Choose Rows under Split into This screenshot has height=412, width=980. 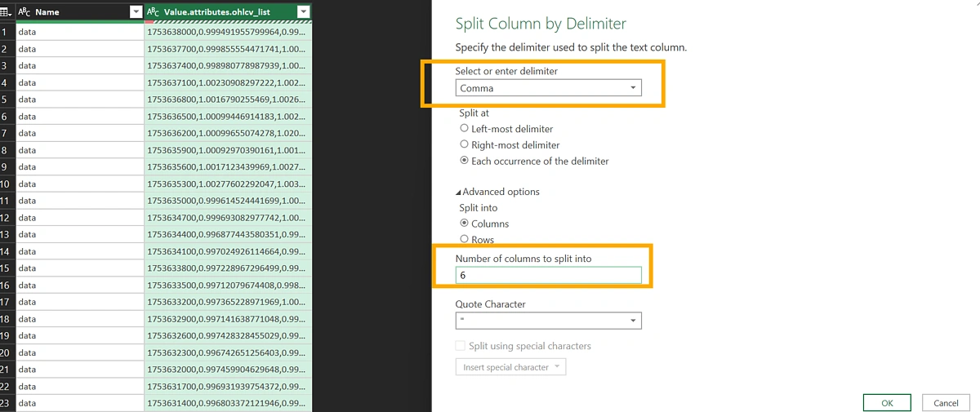coord(465,239)
